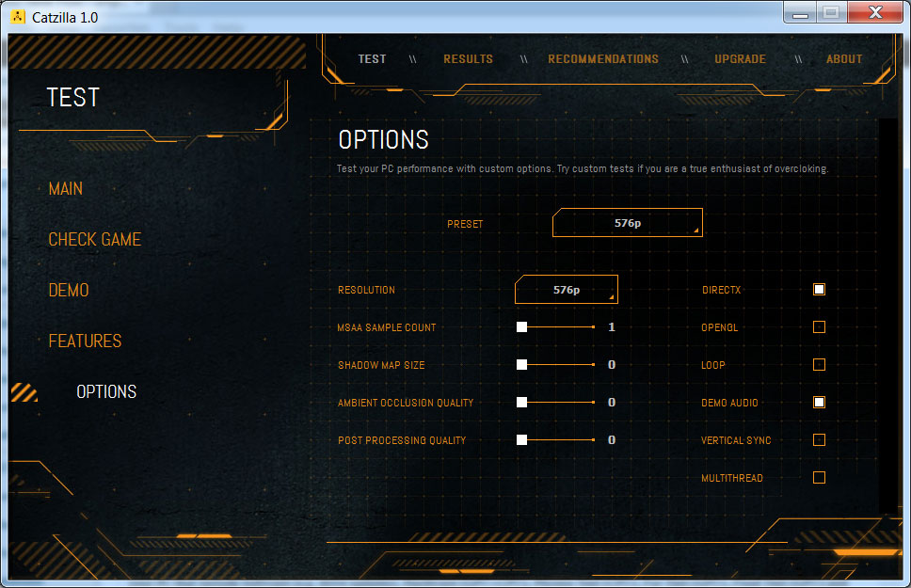Open the DEMO section in sidebar
The height and width of the screenshot is (588, 911).
click(x=69, y=290)
